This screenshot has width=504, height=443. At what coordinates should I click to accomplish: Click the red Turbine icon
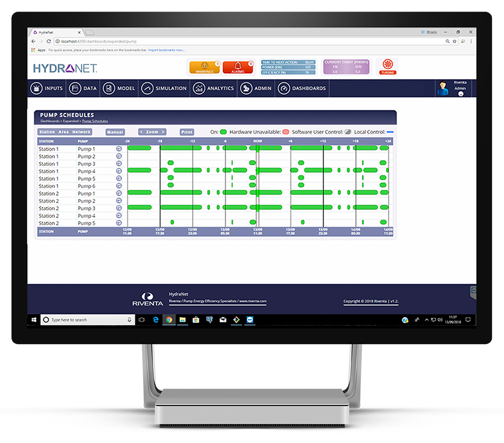388,67
